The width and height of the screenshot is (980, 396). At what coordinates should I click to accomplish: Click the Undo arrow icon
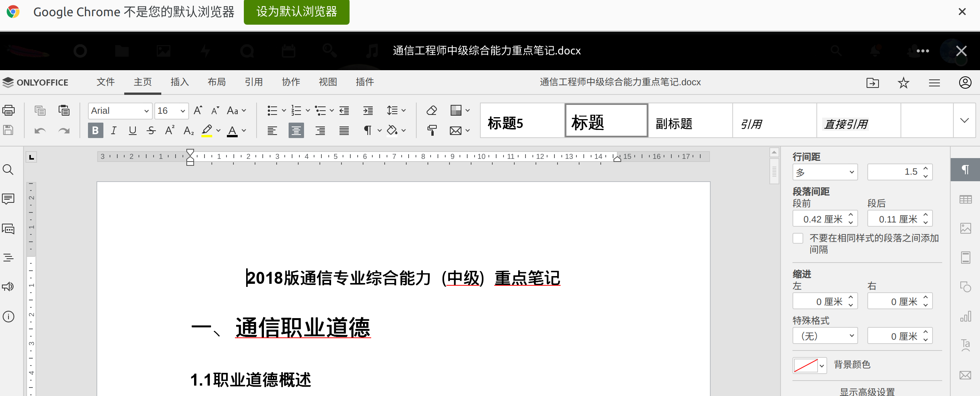coord(40,131)
